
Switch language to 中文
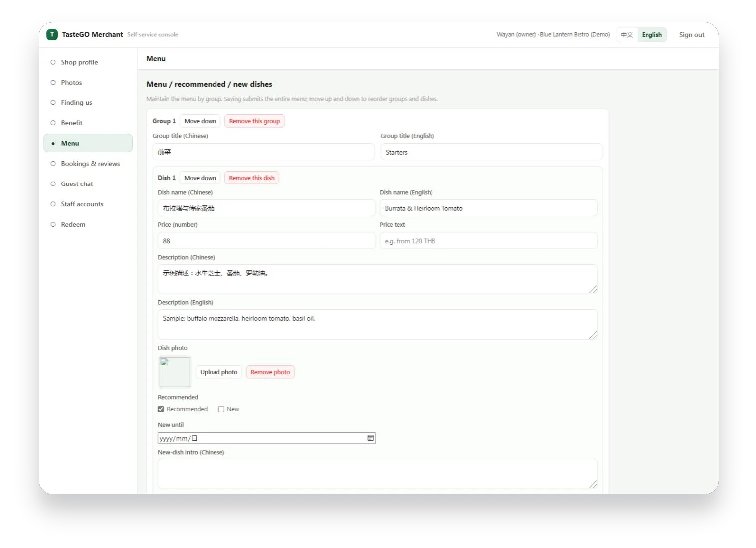627,35
